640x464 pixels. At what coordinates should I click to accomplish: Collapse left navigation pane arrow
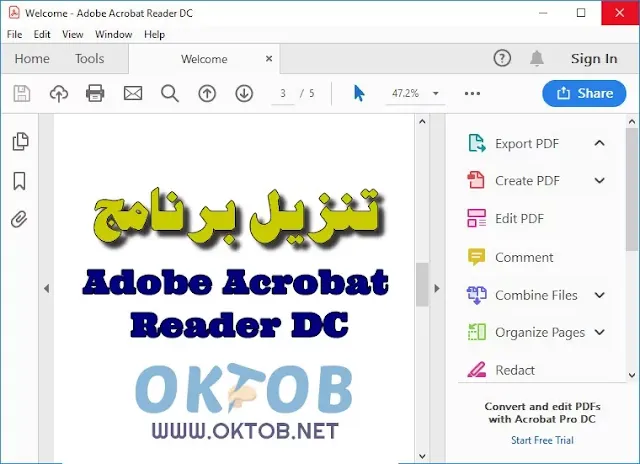coord(47,289)
